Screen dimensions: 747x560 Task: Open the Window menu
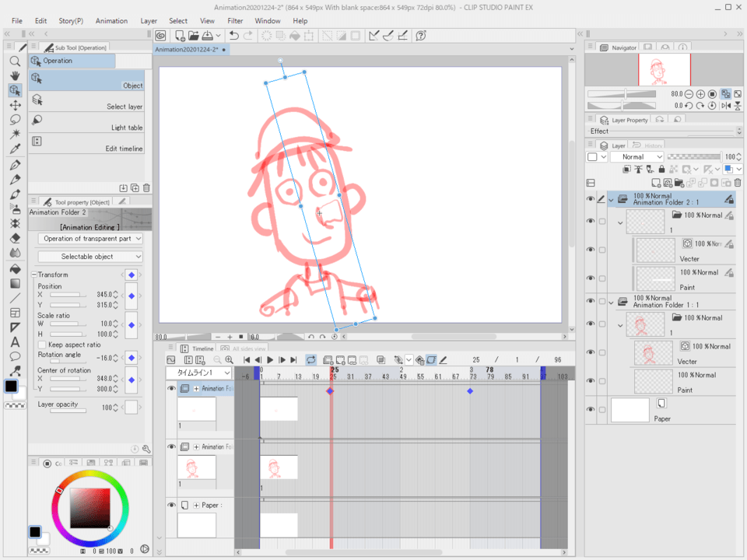(x=267, y=21)
